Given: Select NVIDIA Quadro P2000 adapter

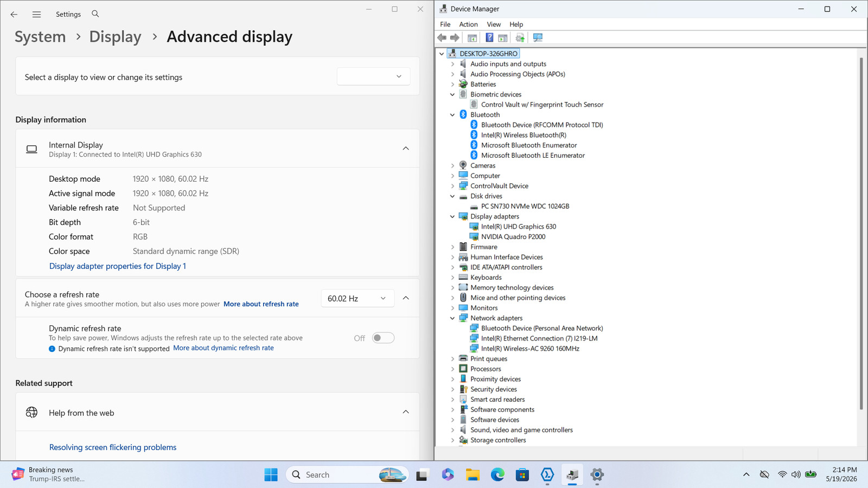Looking at the screenshot, I should click(x=513, y=236).
